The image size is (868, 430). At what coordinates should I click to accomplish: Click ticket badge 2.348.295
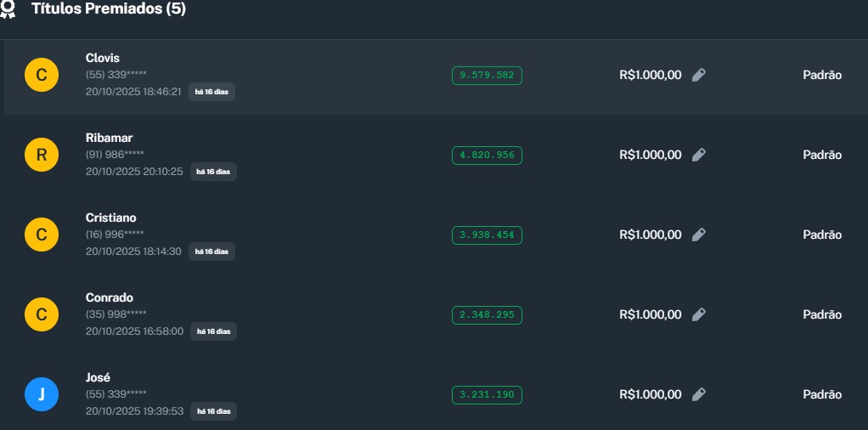coord(487,314)
